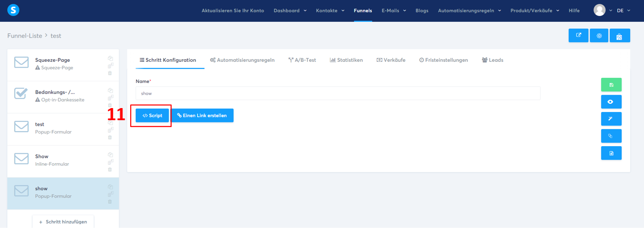Expand the E-Mails dropdown menu
The height and width of the screenshot is (230, 644).
click(394, 10)
